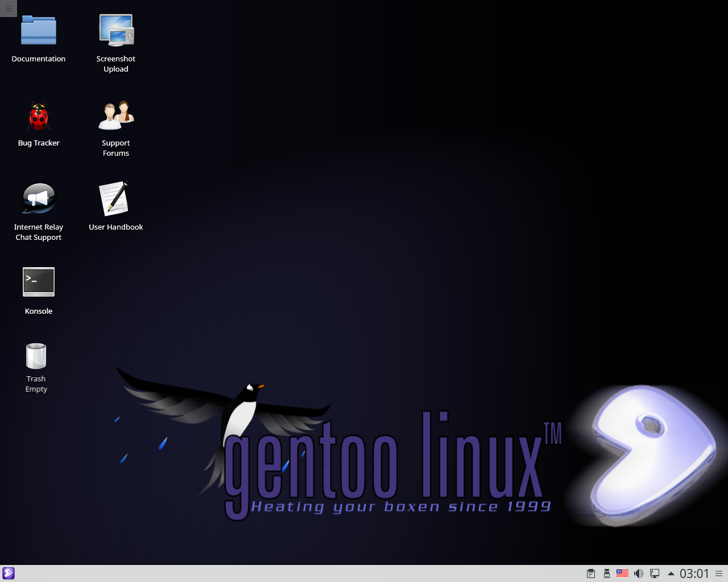Image resolution: width=728 pixels, height=582 pixels.
Task: Switch keyboard layout via the US flag icon
Action: (622, 573)
